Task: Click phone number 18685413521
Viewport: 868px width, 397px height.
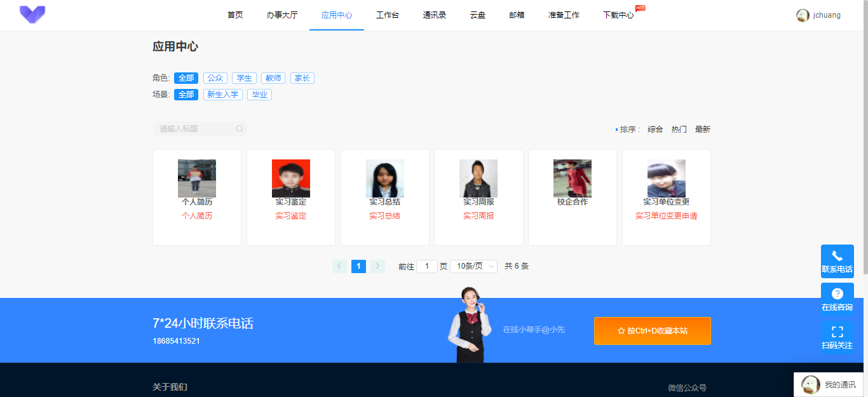Action: 176,341
